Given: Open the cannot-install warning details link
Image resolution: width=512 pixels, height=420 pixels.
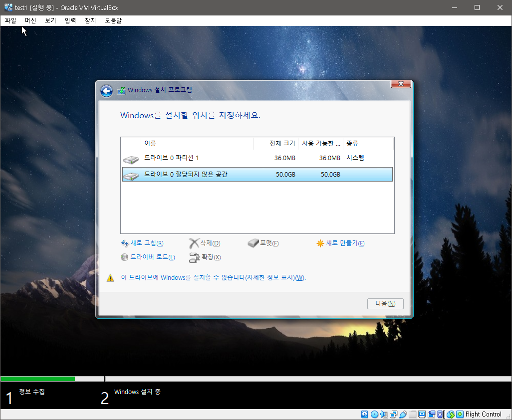Looking at the screenshot, I should [x=213, y=278].
